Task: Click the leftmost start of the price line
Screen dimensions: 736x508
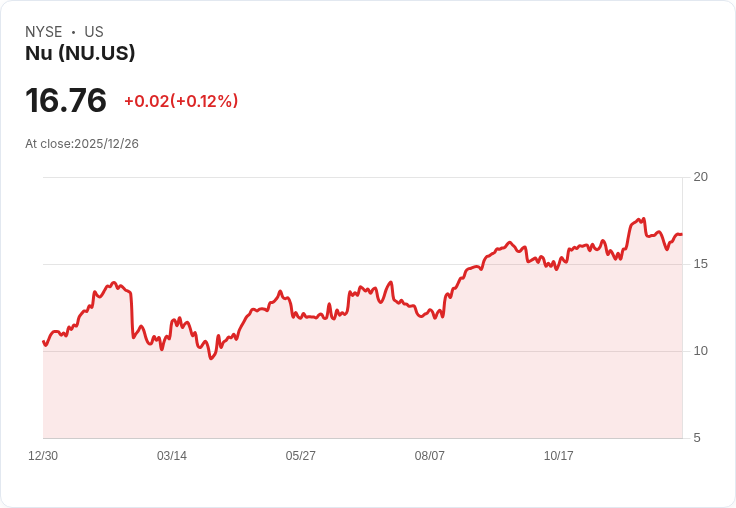Action: pos(43,342)
